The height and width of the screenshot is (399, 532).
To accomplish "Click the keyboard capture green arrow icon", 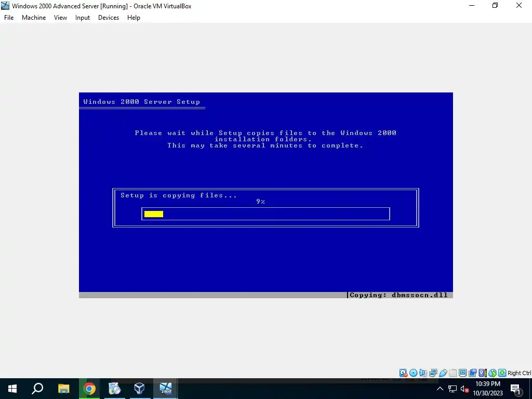I will click(x=502, y=373).
